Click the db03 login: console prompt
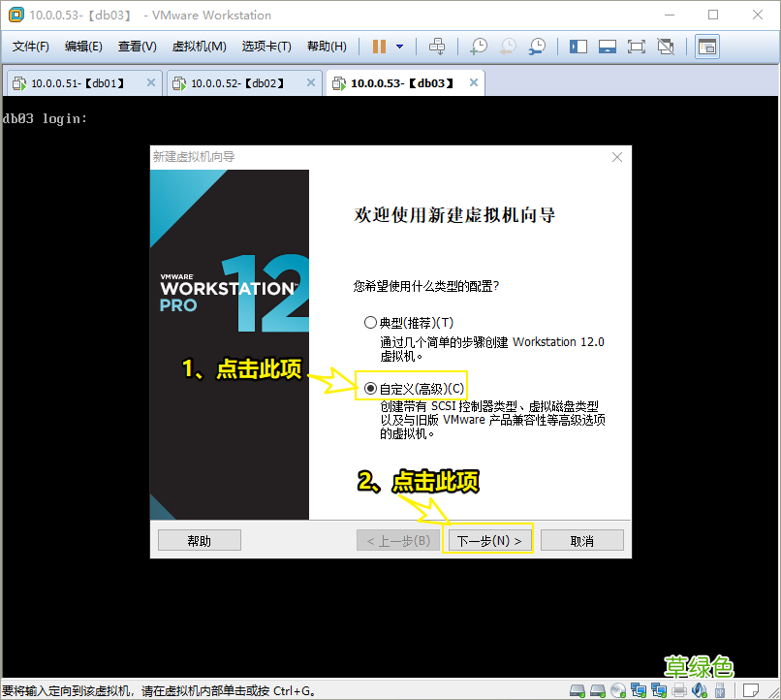 [45, 118]
